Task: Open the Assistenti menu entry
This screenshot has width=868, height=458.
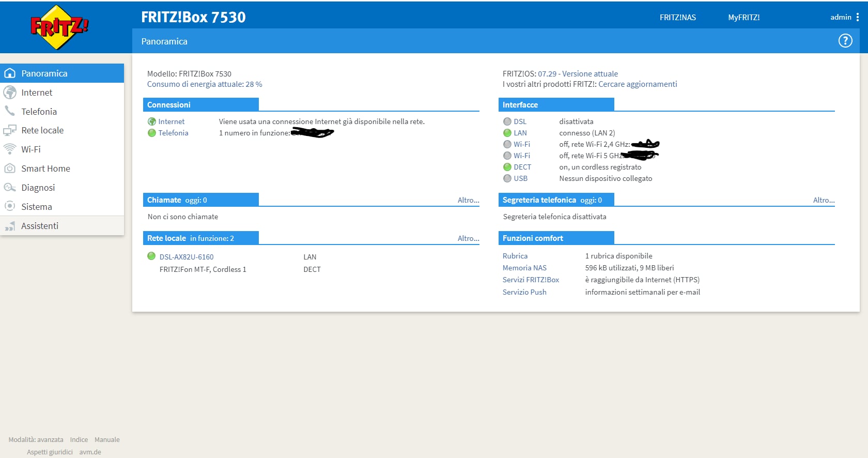Action: (x=62, y=226)
